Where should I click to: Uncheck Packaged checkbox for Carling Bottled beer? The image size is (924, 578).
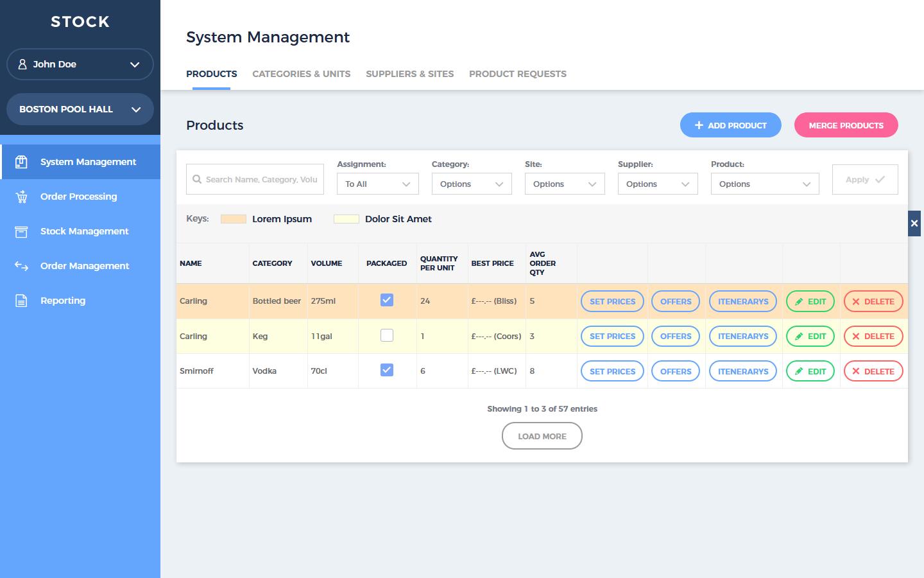coord(387,300)
